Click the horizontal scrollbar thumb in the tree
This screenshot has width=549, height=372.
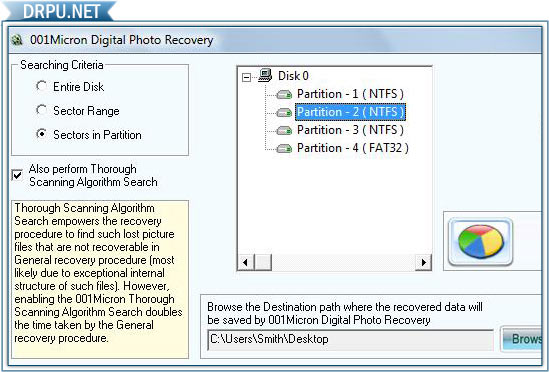point(263,262)
